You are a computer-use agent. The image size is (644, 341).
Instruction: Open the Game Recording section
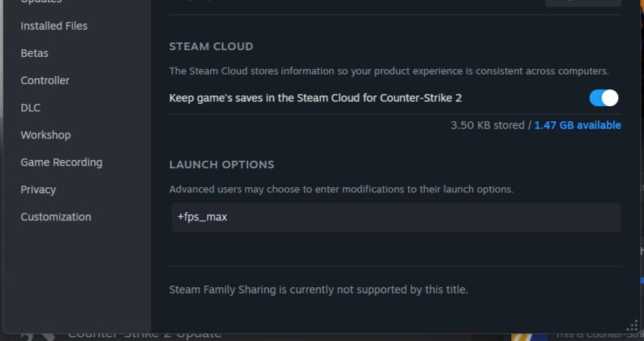tap(61, 162)
